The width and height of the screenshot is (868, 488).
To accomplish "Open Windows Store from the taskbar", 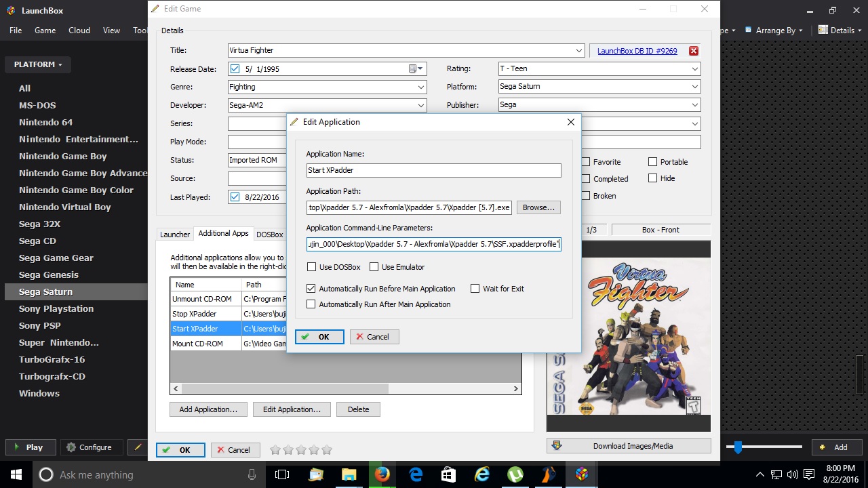I will tap(448, 474).
